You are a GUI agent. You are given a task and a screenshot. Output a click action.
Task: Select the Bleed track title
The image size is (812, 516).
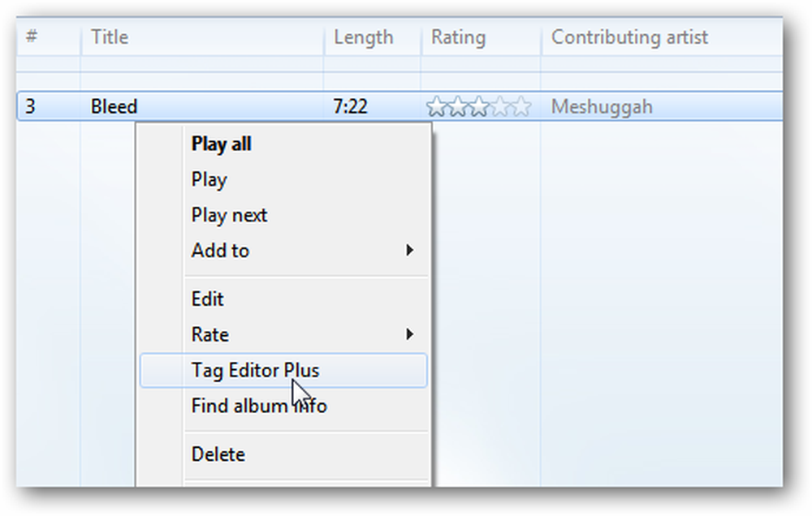(114, 106)
